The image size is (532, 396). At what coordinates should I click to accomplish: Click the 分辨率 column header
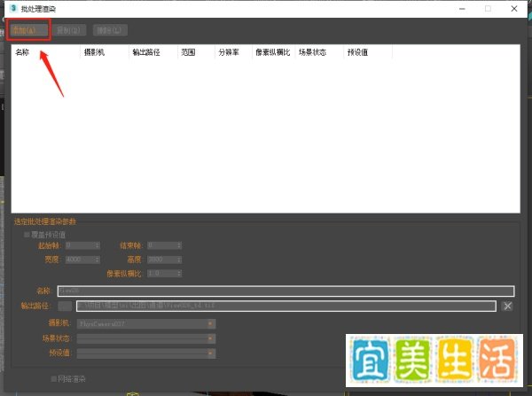[x=229, y=52]
